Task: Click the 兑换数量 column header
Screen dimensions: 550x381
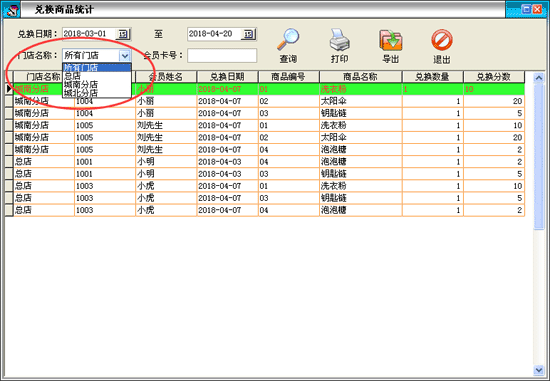Action: (x=432, y=77)
